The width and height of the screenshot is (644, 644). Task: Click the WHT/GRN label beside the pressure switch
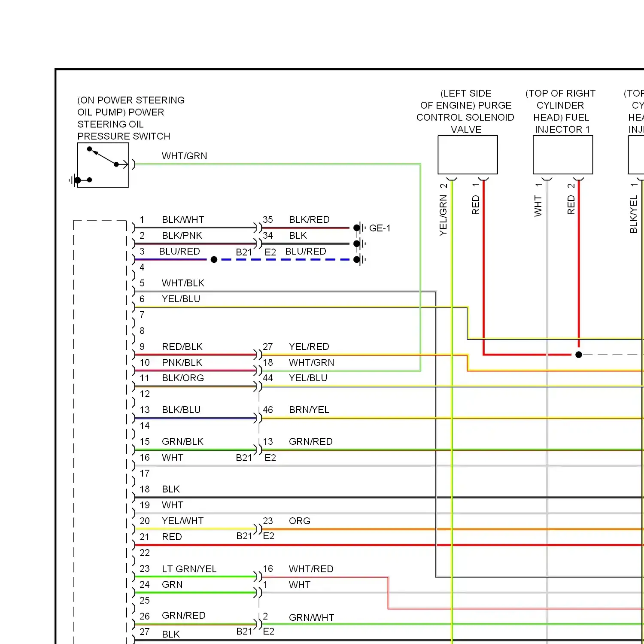coord(184,156)
